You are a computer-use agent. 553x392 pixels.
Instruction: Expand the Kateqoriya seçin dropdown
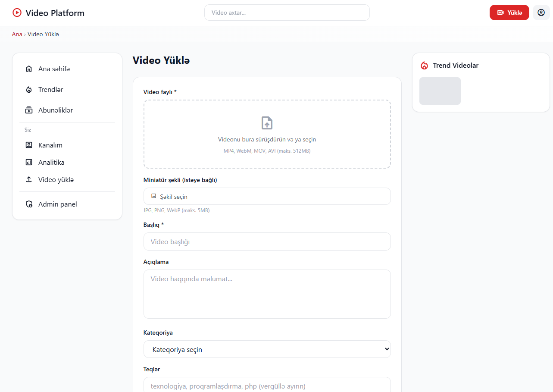point(267,349)
